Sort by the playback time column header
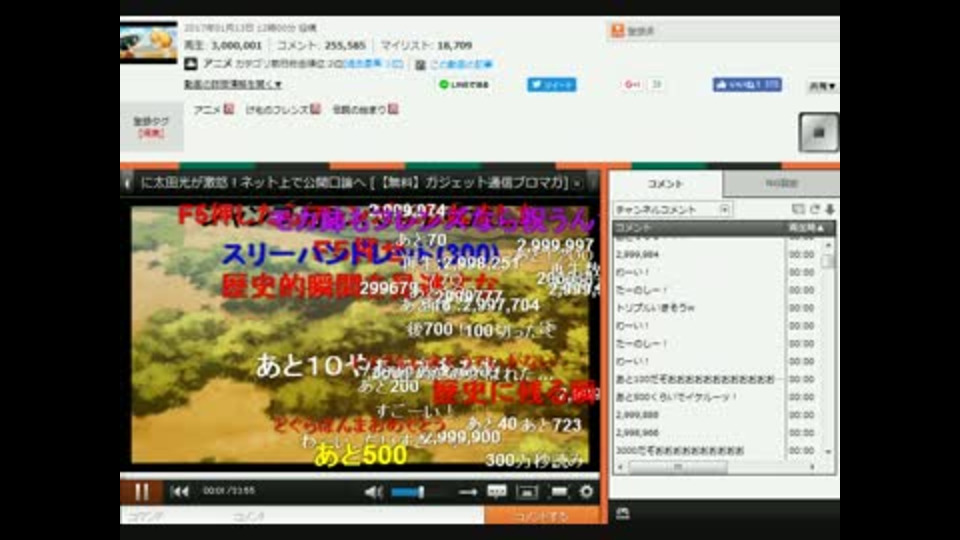 810,227
